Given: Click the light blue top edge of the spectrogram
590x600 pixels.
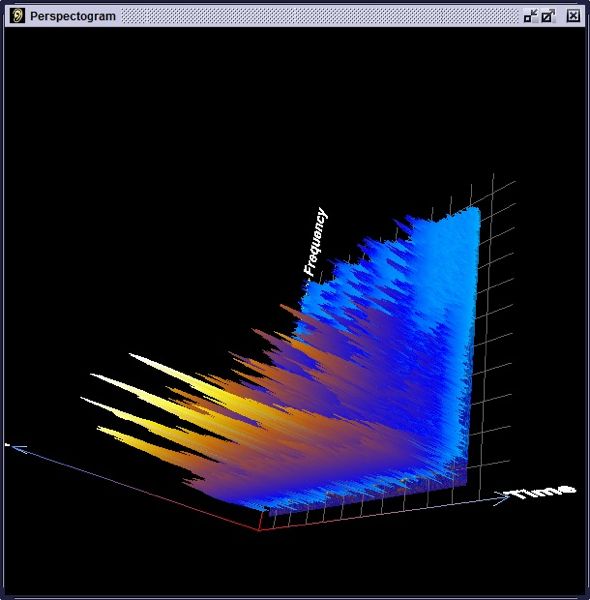Looking at the screenshot, I should coord(459,212).
